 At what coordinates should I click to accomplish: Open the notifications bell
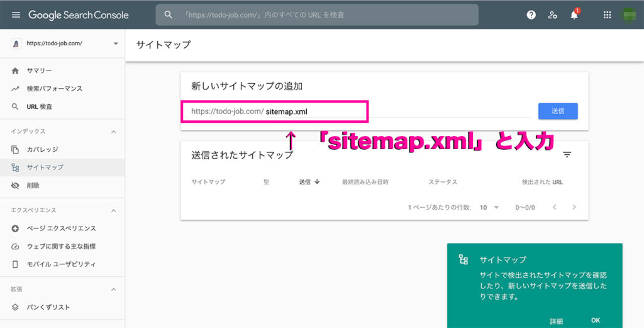tap(574, 15)
